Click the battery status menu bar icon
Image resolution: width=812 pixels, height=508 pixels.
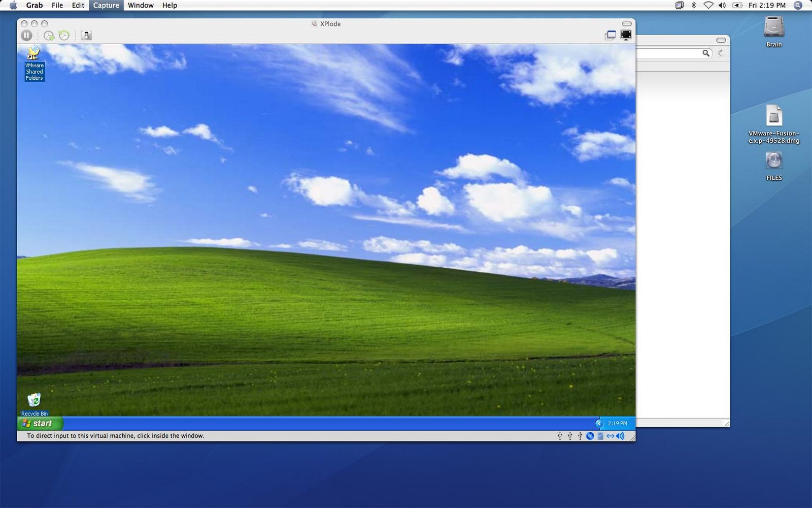click(737, 5)
